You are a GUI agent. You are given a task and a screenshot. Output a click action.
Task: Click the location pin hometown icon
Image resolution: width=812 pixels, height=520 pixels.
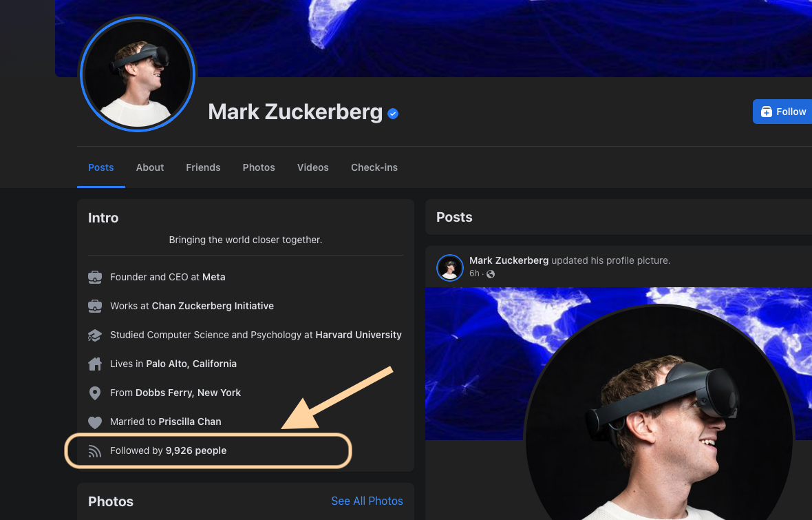(x=95, y=393)
